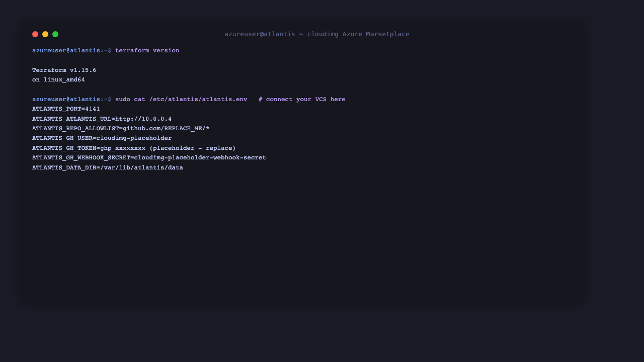This screenshot has width=644, height=362.
Task: Click the '# connect your VCS here' comment
Action: coord(302,100)
